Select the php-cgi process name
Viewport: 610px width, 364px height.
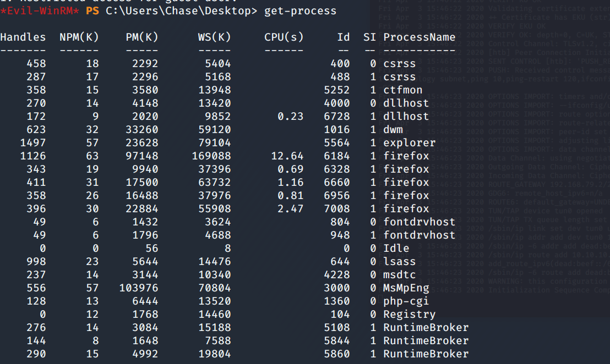point(406,301)
